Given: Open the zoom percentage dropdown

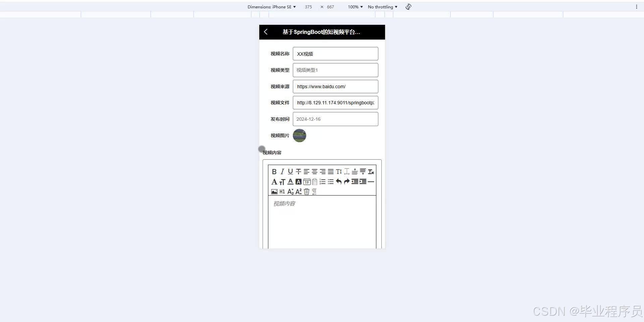Looking at the screenshot, I should pos(355,7).
